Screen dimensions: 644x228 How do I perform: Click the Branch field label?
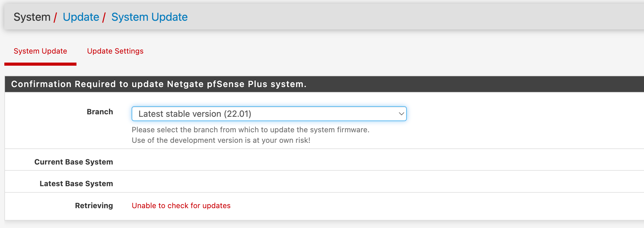(x=100, y=112)
